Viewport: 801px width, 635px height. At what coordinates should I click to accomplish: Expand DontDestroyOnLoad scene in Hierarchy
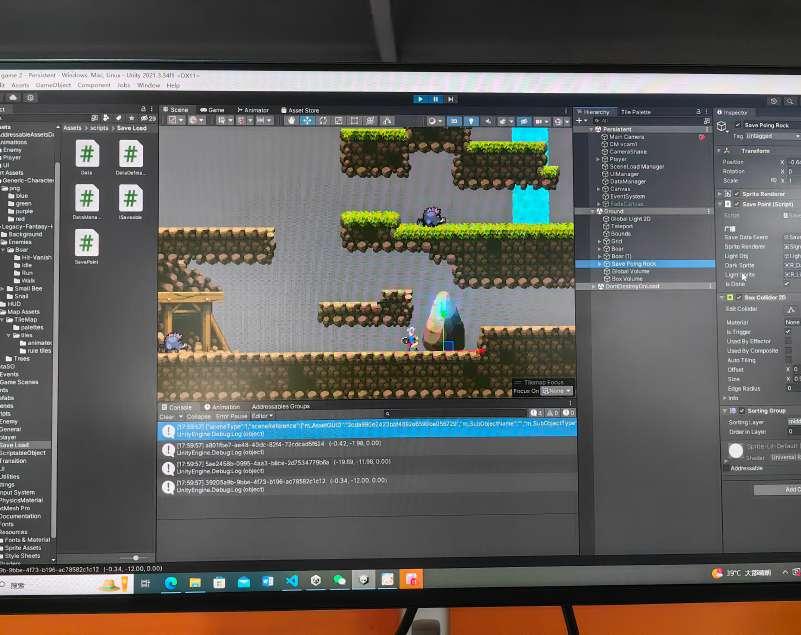pyautogui.click(x=593, y=287)
